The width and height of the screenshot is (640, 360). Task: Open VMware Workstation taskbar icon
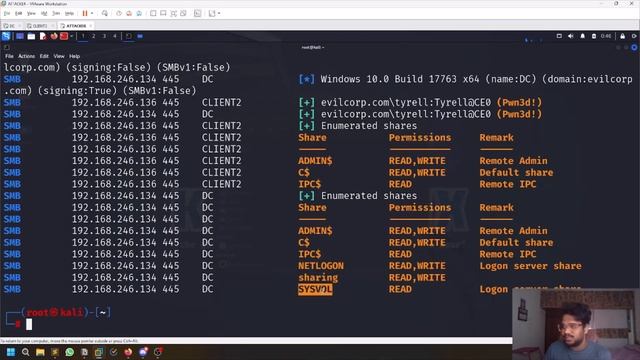pos(99,352)
